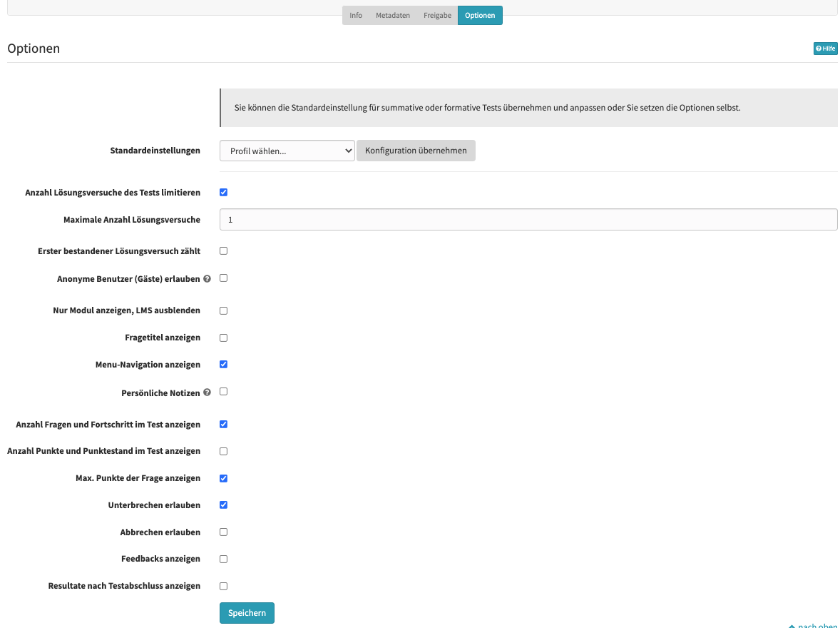Click the question mark next to Anonyme Benutzer
840x628 pixels.
[207, 278]
